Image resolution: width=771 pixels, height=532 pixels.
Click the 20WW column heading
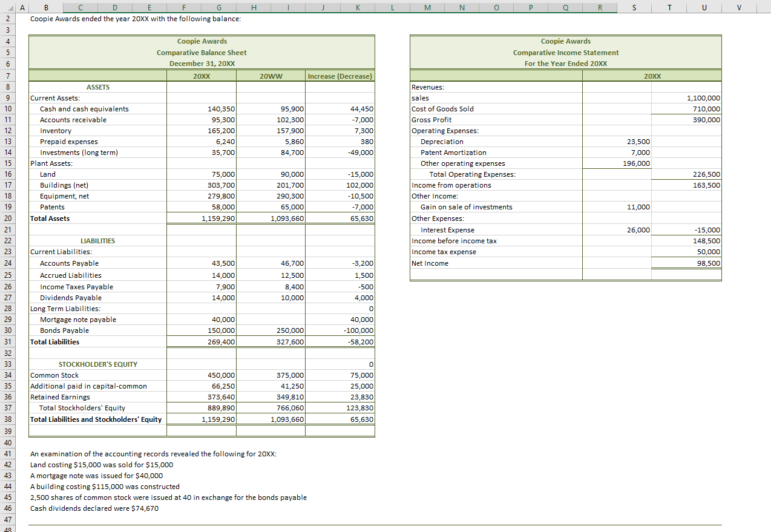click(x=271, y=76)
